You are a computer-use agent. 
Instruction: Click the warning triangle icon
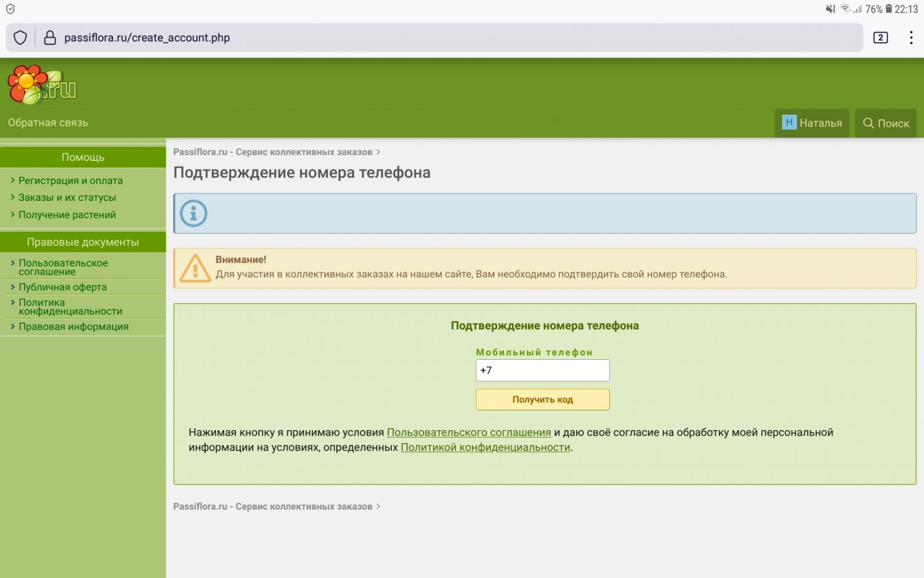(x=195, y=269)
